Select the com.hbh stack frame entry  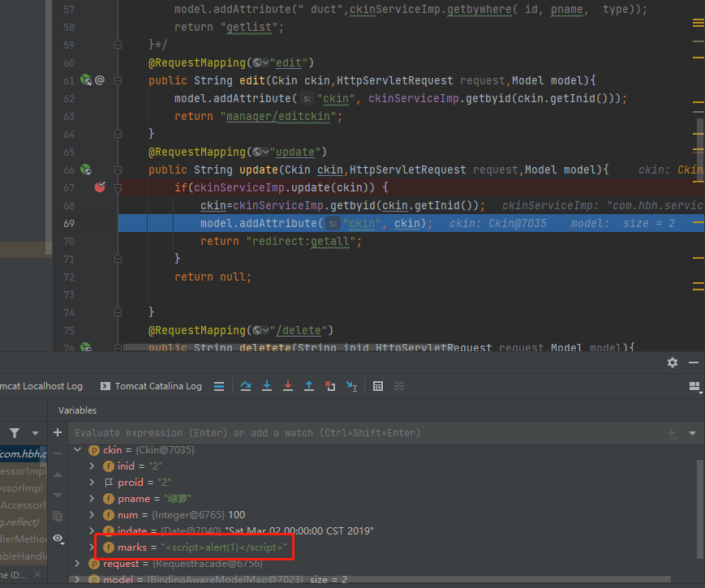pyautogui.click(x=24, y=454)
